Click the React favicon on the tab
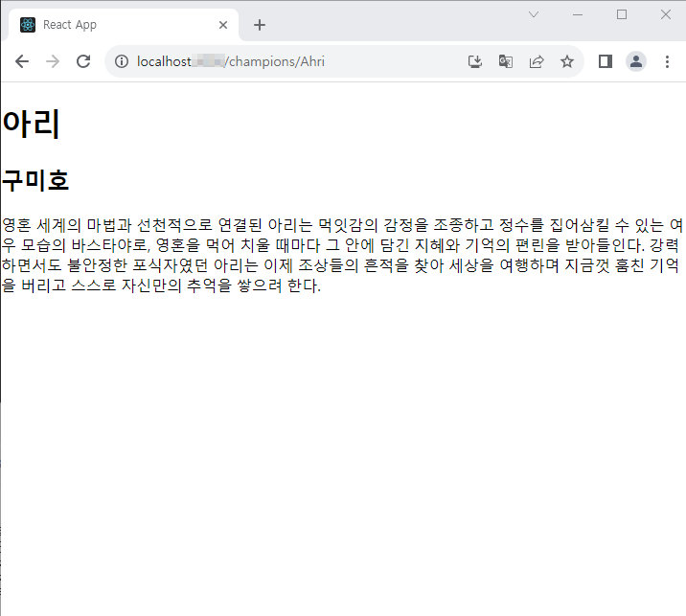This screenshot has width=686, height=616. tap(28, 25)
